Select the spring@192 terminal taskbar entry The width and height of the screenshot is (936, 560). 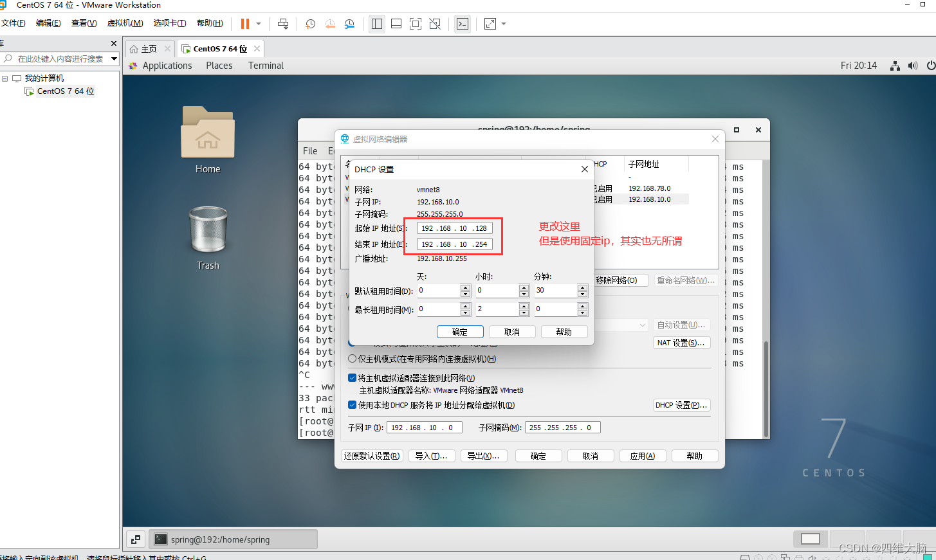point(233,539)
